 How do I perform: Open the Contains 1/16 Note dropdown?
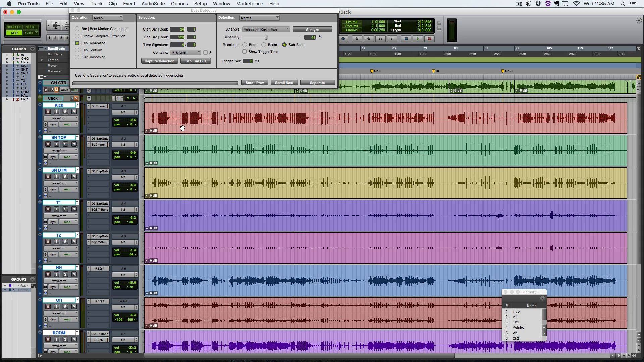tap(185, 53)
